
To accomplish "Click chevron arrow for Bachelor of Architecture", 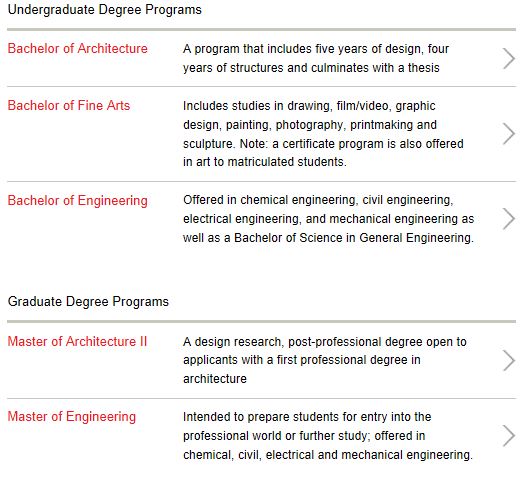I will click(x=509, y=58).
